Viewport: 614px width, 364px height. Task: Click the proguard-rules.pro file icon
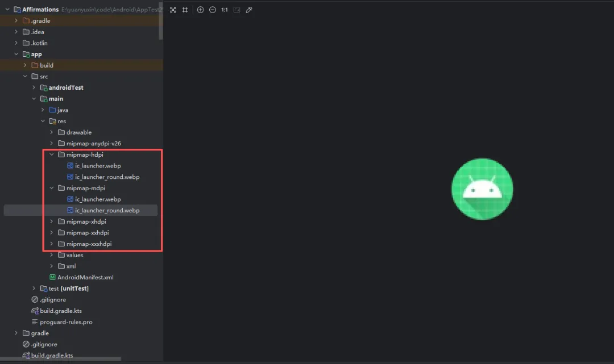(x=35, y=322)
